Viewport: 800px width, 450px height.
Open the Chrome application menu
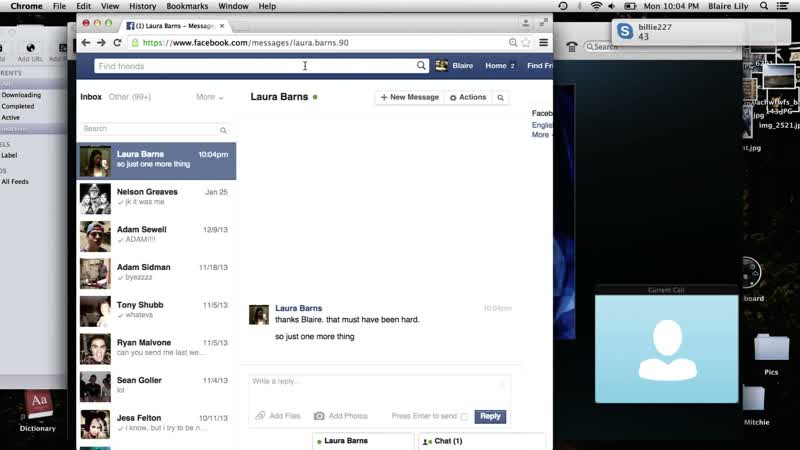(26, 6)
